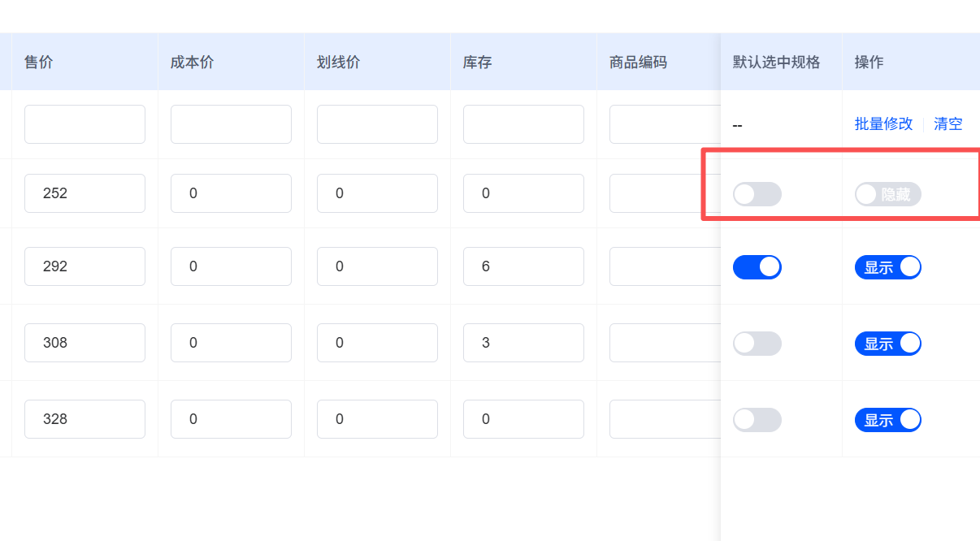Edit the 售价 input showing 328
The height and width of the screenshot is (541, 980).
[85, 419]
